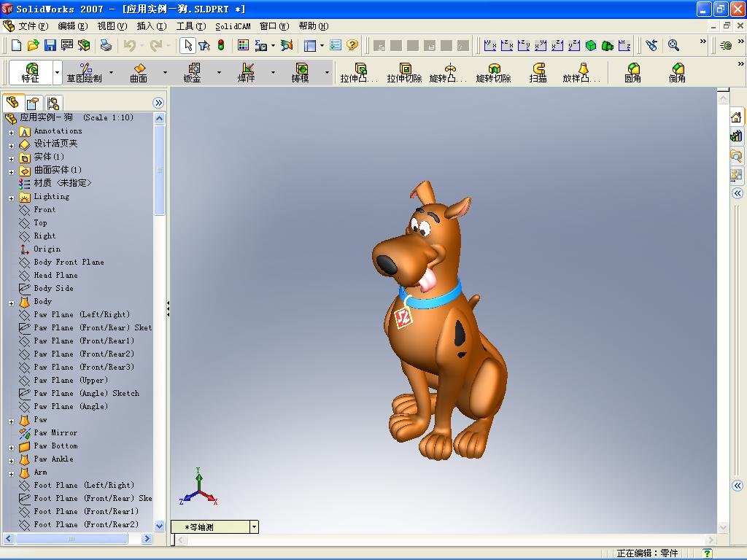Image resolution: width=747 pixels, height=560 pixels.
Task: Open the 工具(T) menu
Action: pyautogui.click(x=191, y=26)
